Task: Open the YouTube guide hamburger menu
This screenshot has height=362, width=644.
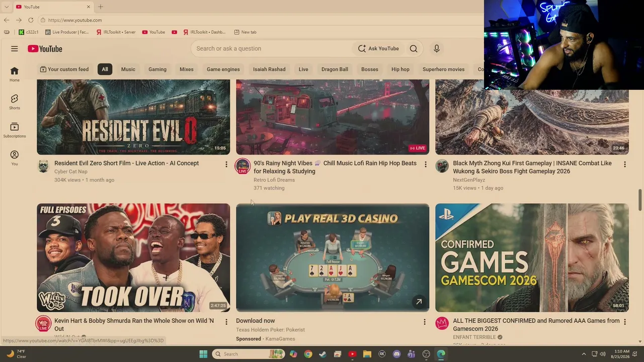Action: pos(15,49)
